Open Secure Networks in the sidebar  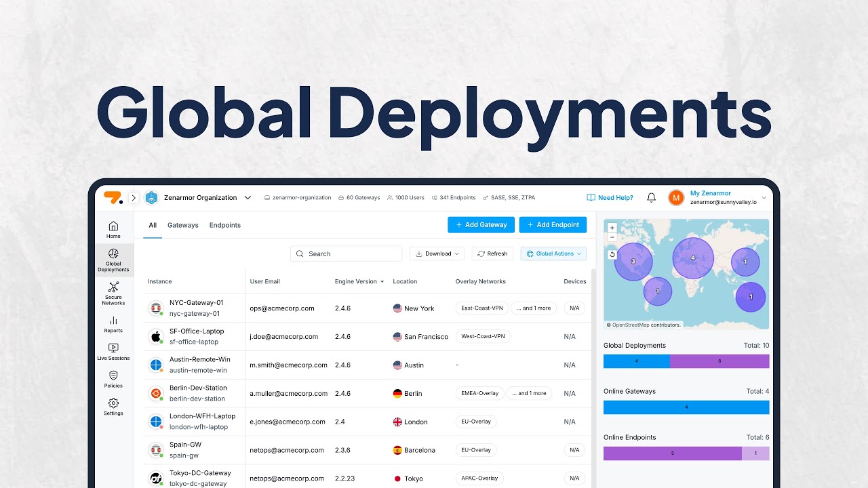(x=113, y=294)
